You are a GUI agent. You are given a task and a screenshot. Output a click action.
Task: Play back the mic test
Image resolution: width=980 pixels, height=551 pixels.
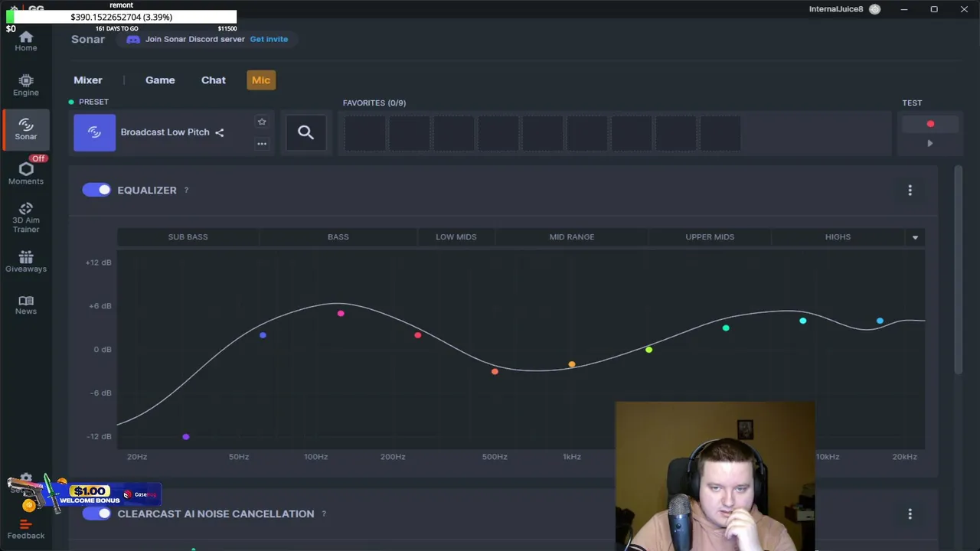pos(930,143)
